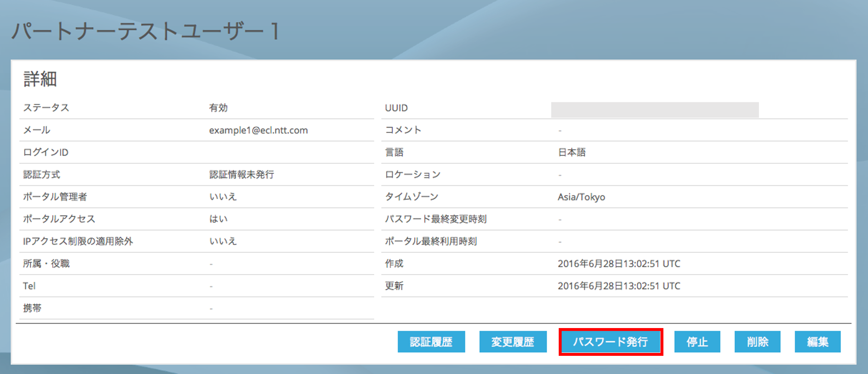This screenshot has height=374, width=868.
Task: Click the IPアクセス制限の適用除外 label
Action: (x=78, y=241)
